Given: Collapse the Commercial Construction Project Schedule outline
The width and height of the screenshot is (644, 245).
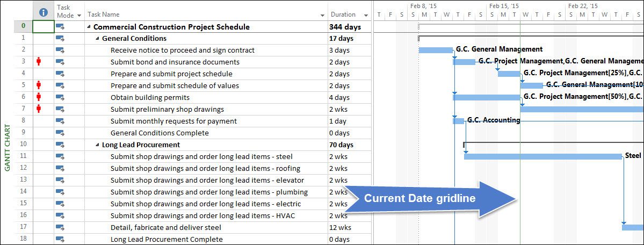Looking at the screenshot, I should 89,27.
